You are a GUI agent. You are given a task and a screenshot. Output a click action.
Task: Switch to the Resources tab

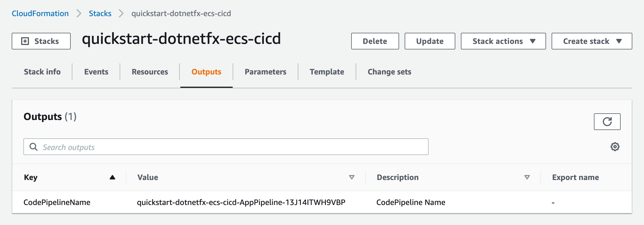150,72
